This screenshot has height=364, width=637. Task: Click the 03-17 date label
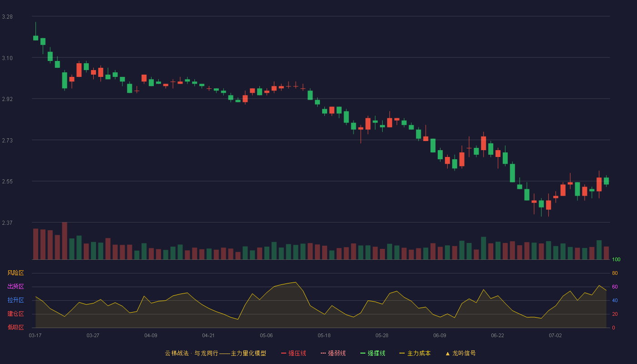35,335
